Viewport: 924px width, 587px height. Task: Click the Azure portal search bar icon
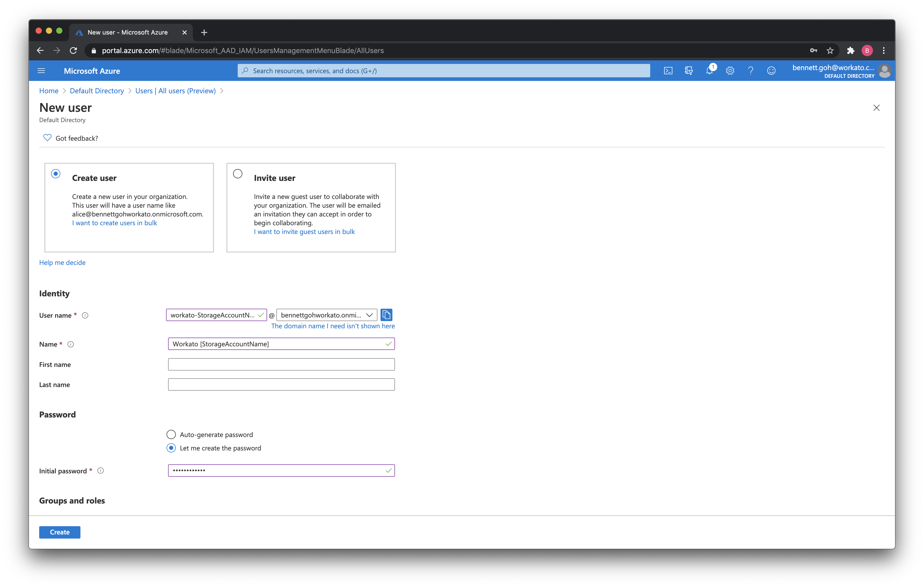click(246, 71)
